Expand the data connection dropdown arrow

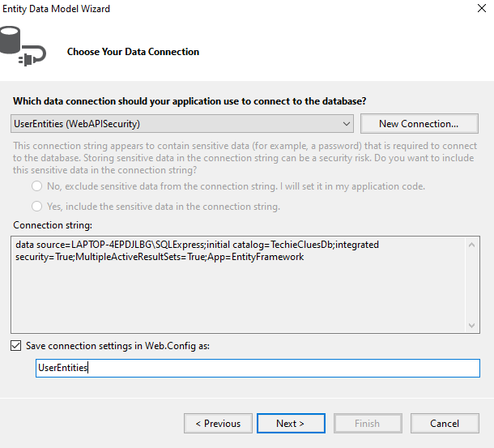pos(347,124)
